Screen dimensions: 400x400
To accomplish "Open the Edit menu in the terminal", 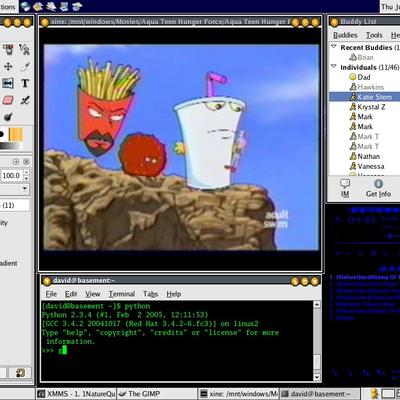I will pyautogui.click(x=71, y=294).
